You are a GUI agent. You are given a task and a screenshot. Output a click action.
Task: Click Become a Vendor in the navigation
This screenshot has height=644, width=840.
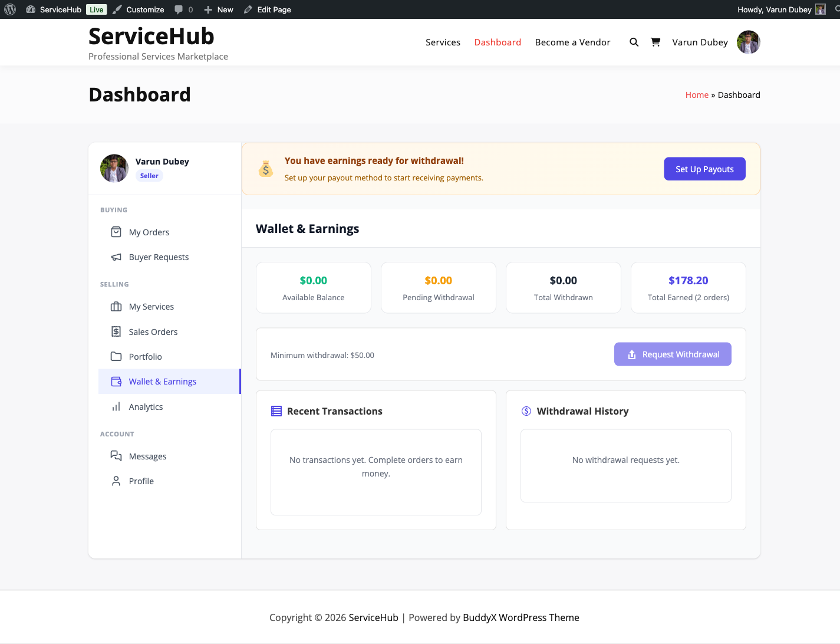[x=572, y=42]
